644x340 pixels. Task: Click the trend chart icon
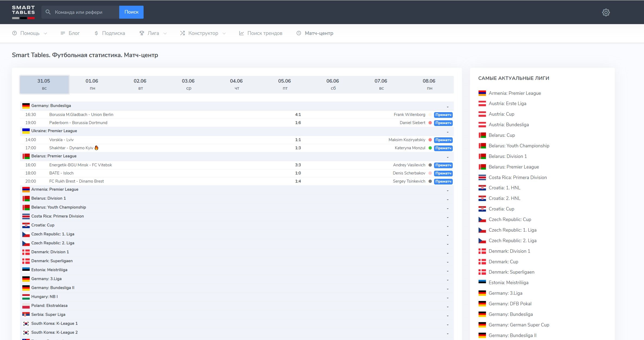click(241, 33)
